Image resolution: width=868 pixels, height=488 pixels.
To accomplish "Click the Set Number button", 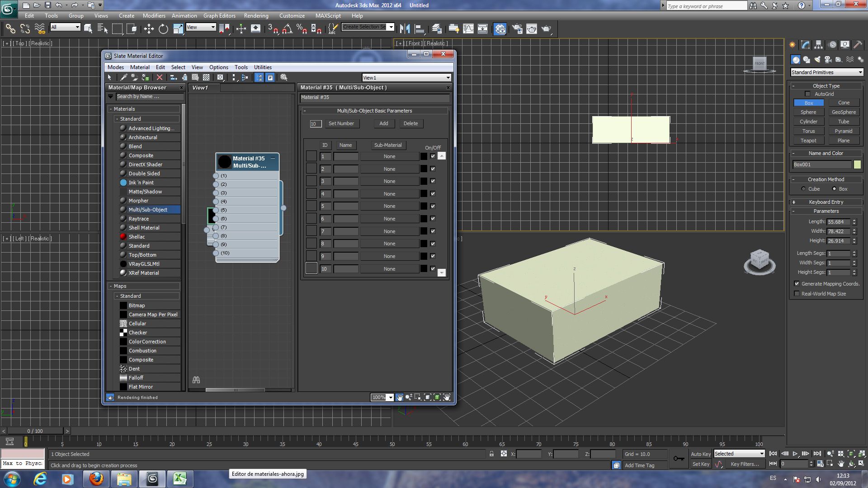I will pos(341,123).
